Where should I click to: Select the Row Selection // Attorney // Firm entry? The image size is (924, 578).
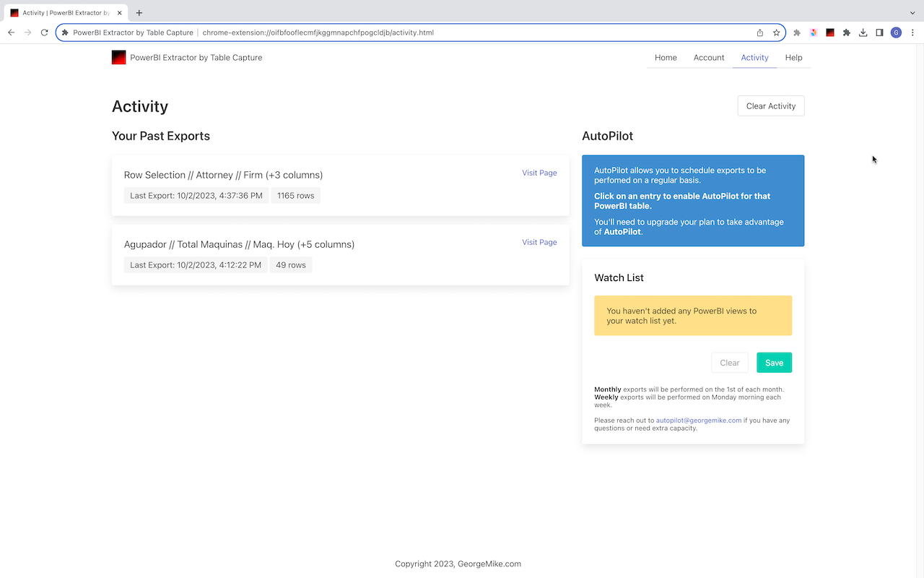pyautogui.click(x=341, y=186)
